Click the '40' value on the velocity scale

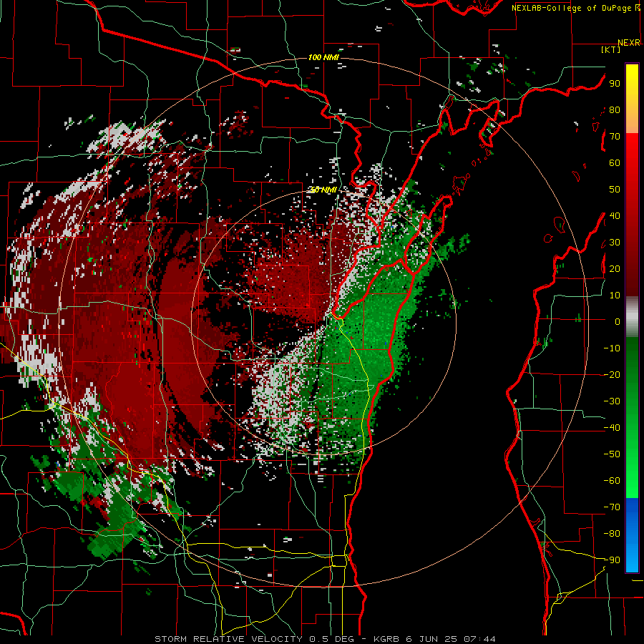615,215
